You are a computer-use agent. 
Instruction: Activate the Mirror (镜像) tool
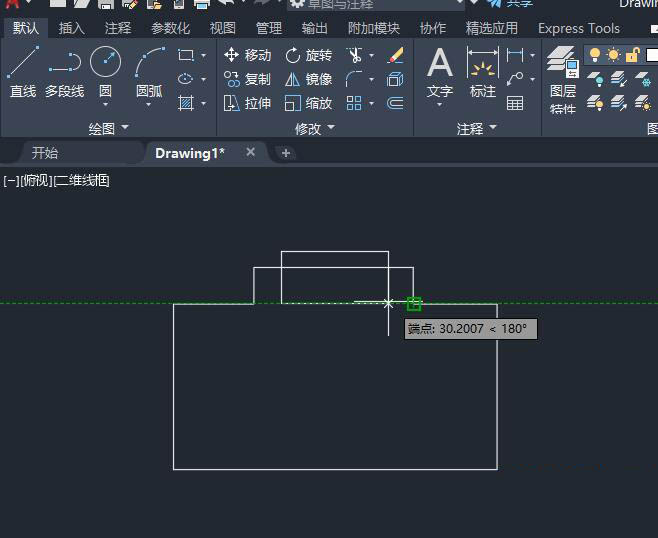coord(309,79)
